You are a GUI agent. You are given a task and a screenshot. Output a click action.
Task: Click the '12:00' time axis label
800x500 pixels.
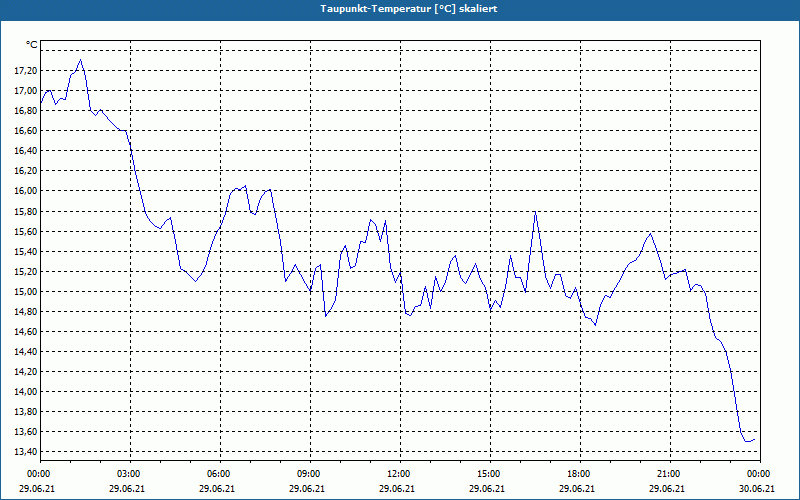(x=398, y=474)
